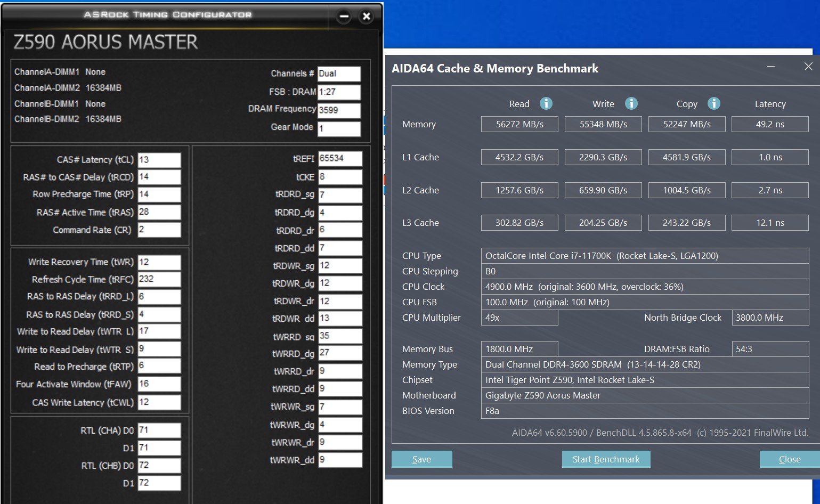Click the Read to Precharge (tRTP) field

tap(159, 366)
